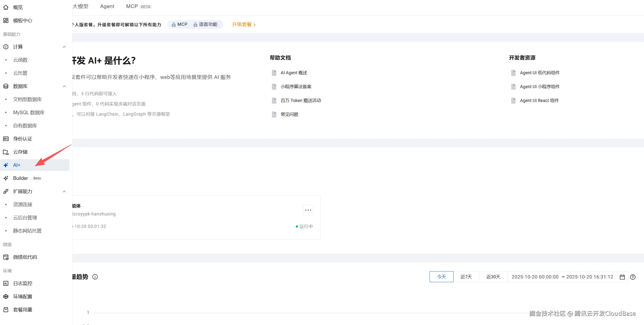Open the agent card three-dot menu

[x=308, y=210]
